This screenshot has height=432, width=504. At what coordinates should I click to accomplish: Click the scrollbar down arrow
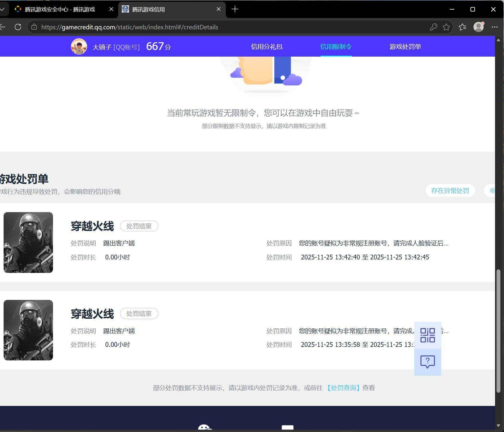coord(498,426)
